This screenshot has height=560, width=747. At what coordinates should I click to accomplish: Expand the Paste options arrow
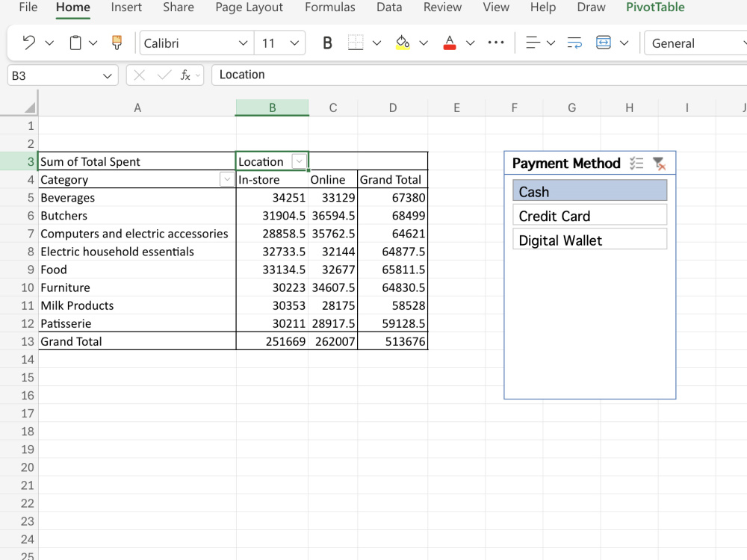pyautogui.click(x=93, y=43)
